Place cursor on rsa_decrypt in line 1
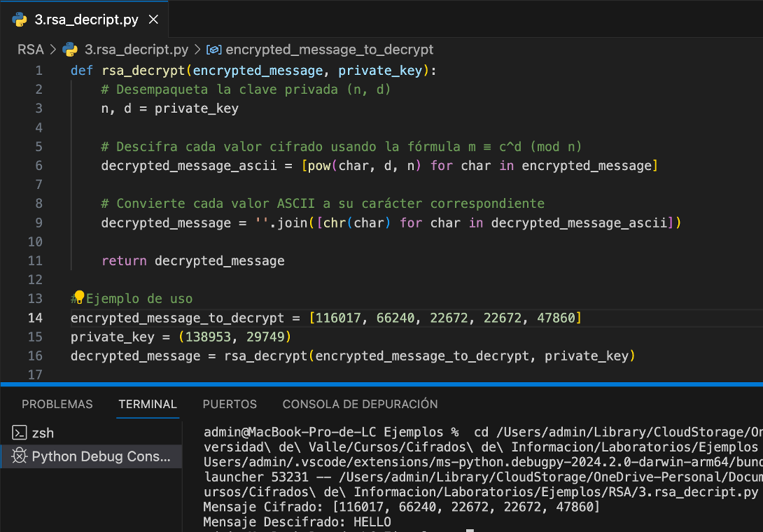 tap(143, 70)
